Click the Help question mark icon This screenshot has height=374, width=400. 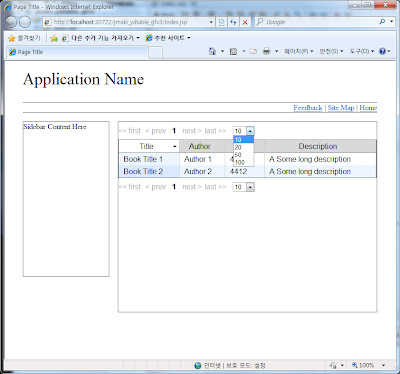pos(382,51)
